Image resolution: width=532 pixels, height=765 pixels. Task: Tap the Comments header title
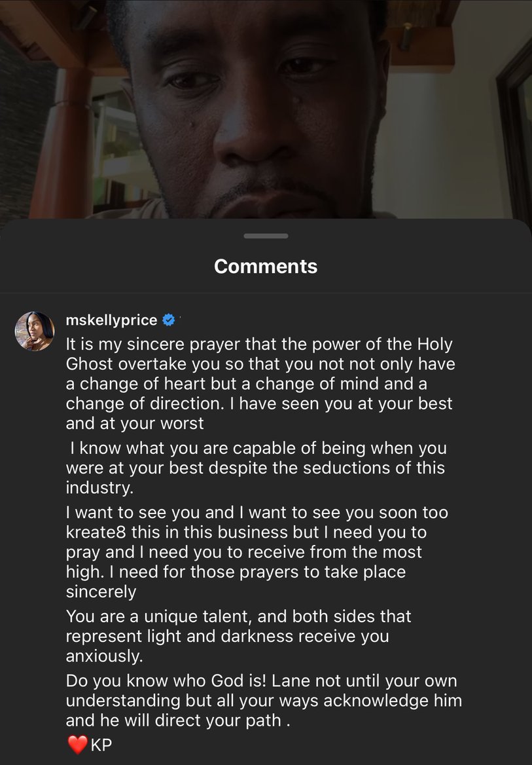[x=266, y=266]
